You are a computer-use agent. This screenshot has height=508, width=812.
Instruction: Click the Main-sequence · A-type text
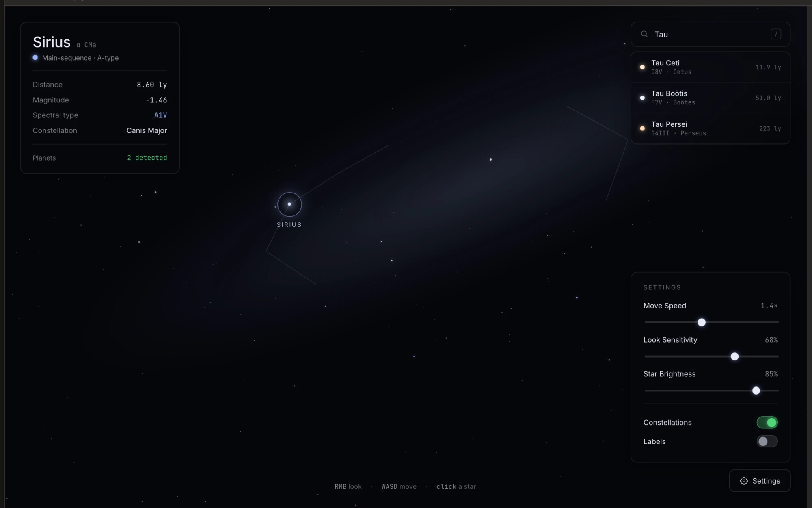(x=80, y=58)
